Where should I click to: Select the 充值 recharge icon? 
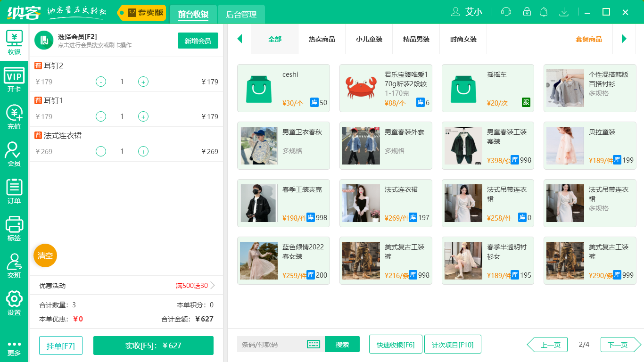click(x=14, y=116)
